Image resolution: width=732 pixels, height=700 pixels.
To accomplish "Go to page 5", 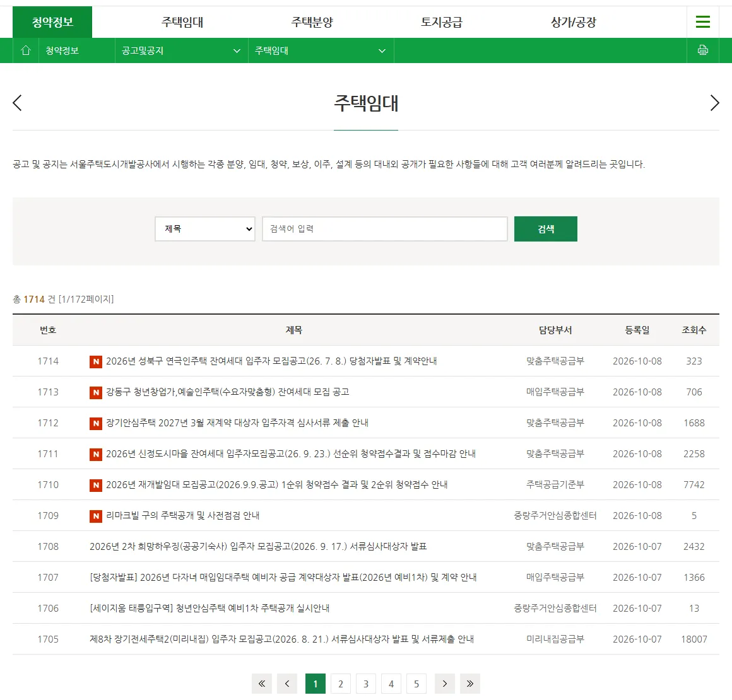I will point(416,684).
